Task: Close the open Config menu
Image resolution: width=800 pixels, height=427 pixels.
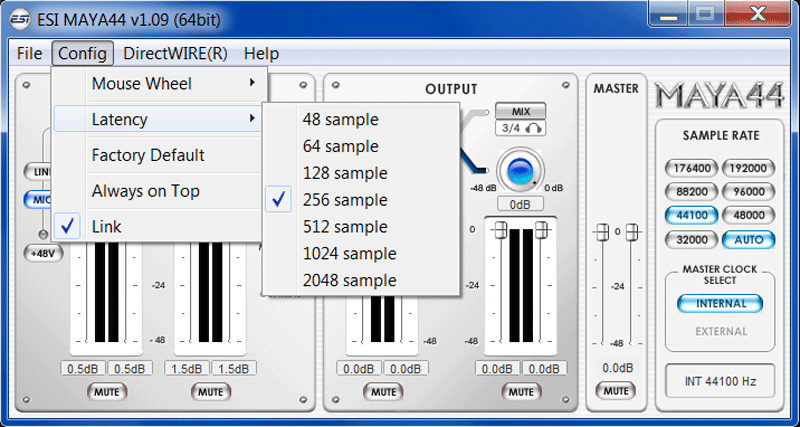Action: (x=82, y=53)
